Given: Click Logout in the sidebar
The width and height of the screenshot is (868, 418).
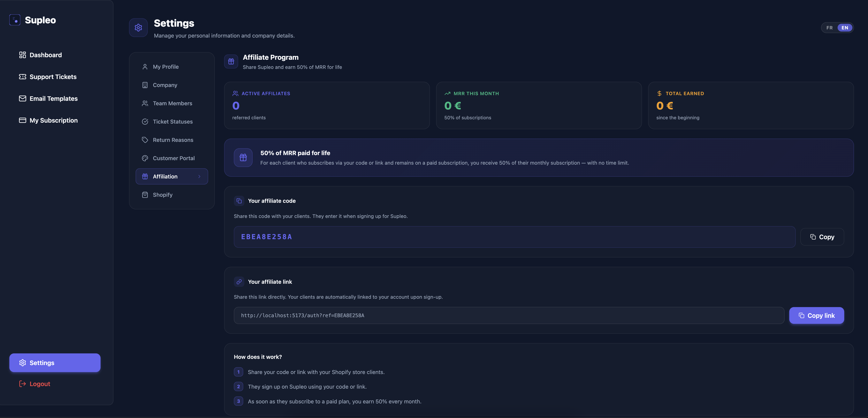Looking at the screenshot, I should [x=39, y=384].
